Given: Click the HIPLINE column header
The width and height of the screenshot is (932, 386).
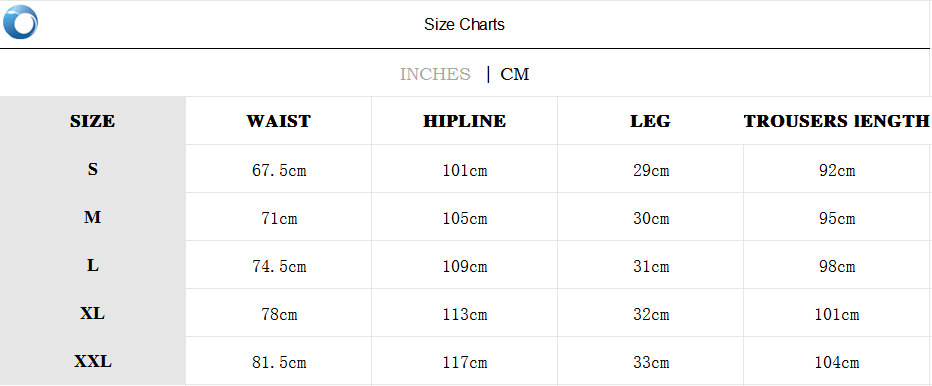Looking at the screenshot, I should click(x=465, y=121).
